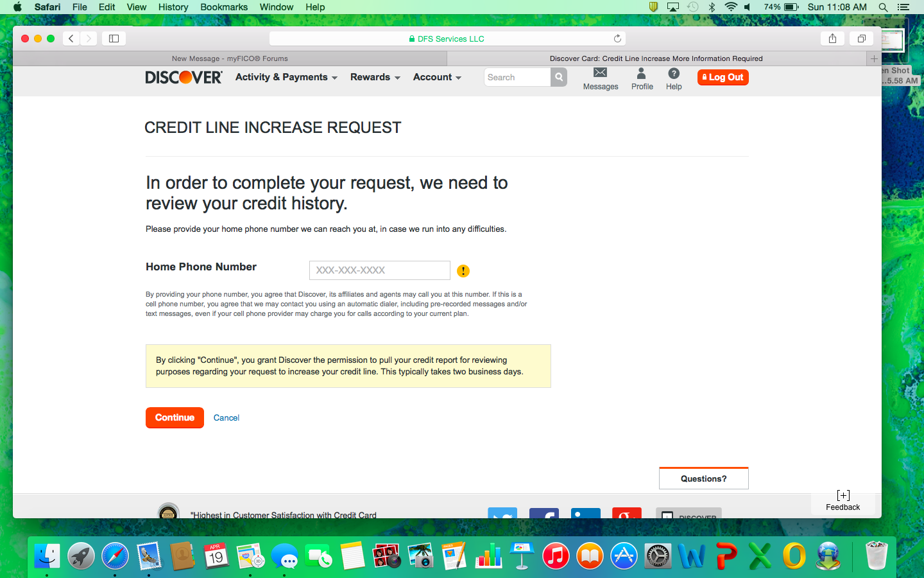This screenshot has width=924, height=578.
Task: Click the Wi-Fi status icon
Action: coord(730,7)
